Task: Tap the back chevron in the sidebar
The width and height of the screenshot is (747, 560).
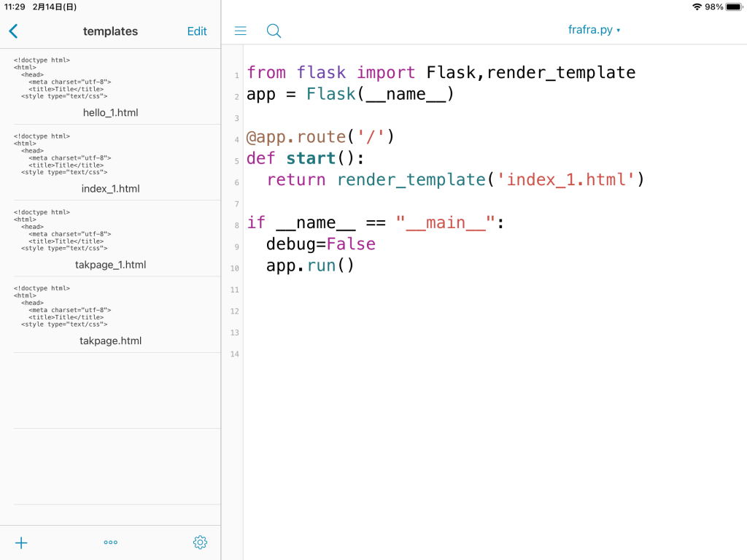Action: click(13, 31)
